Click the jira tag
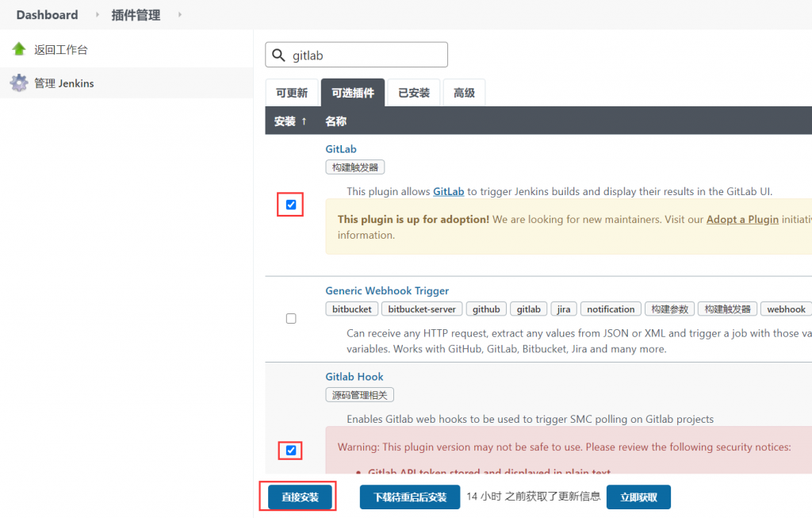Screen dimensions: 812x518 pos(564,309)
